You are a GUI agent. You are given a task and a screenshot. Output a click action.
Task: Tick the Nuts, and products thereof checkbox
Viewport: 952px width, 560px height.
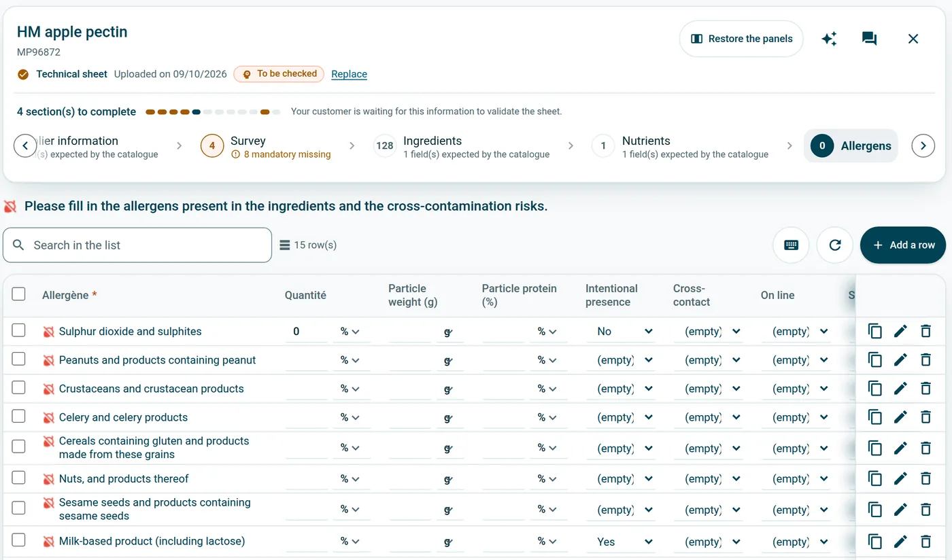(19, 478)
